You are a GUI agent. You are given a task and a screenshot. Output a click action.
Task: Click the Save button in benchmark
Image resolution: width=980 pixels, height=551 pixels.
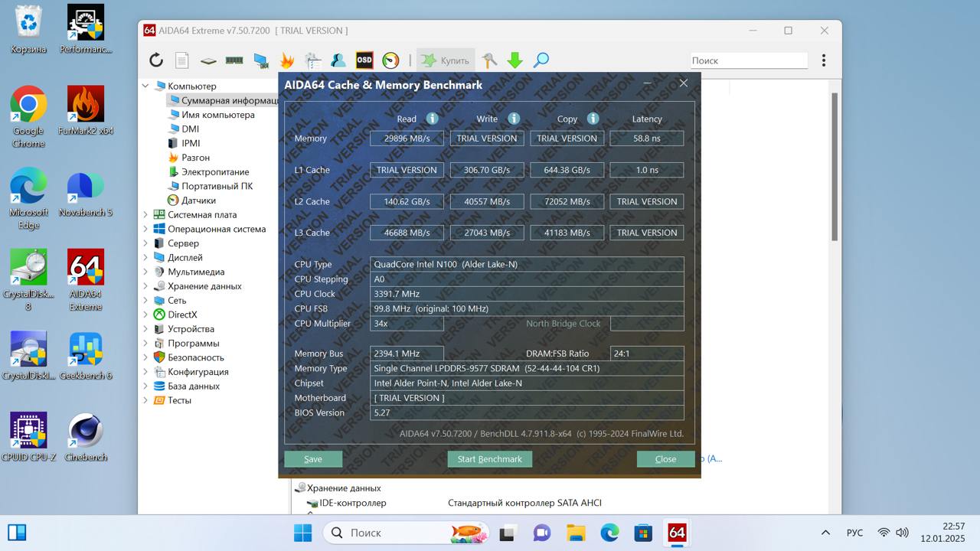[x=313, y=459]
